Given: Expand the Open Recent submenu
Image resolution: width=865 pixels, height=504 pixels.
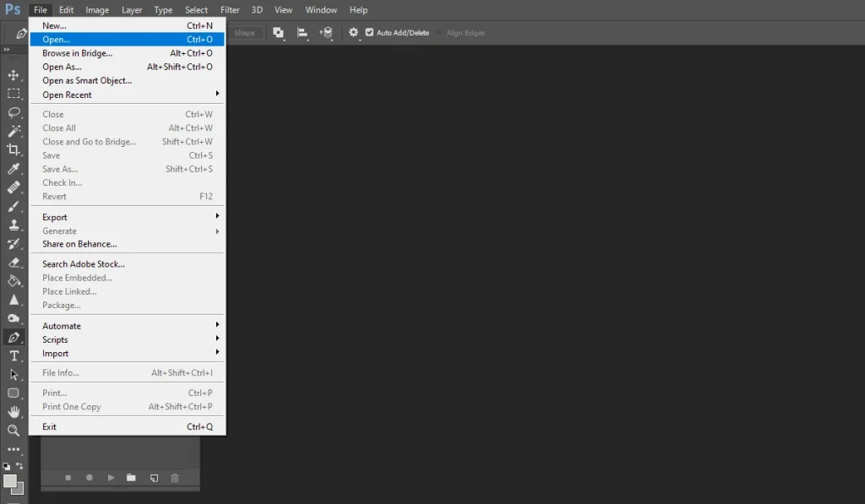Looking at the screenshot, I should [x=127, y=95].
